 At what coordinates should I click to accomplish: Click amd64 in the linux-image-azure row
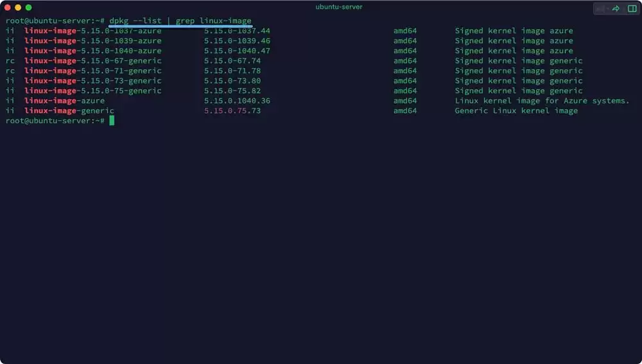(405, 101)
